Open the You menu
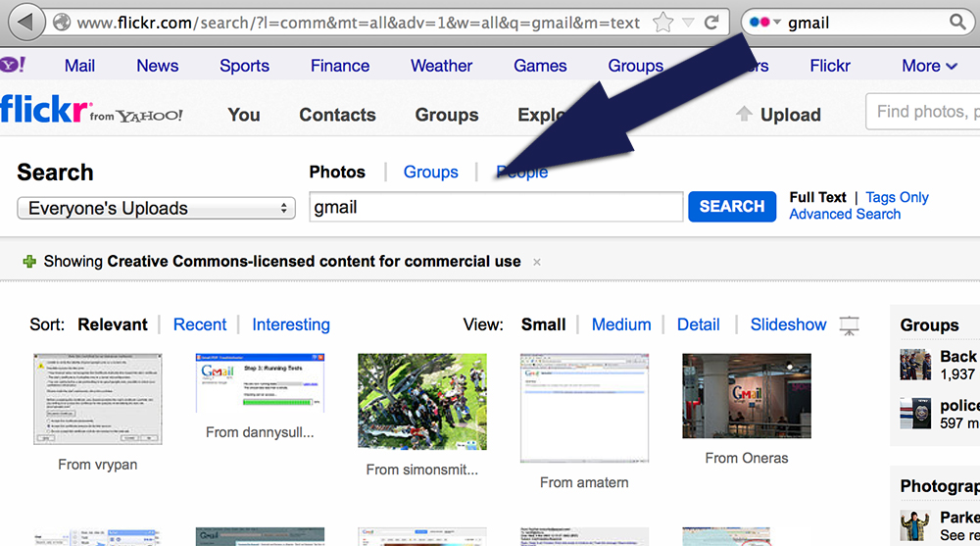The height and width of the screenshot is (546, 980). point(244,115)
